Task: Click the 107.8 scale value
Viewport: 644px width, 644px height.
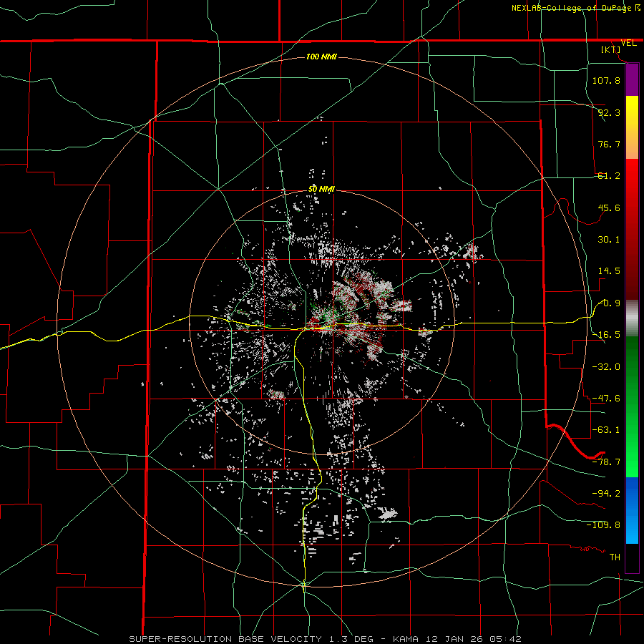Action: tap(606, 80)
